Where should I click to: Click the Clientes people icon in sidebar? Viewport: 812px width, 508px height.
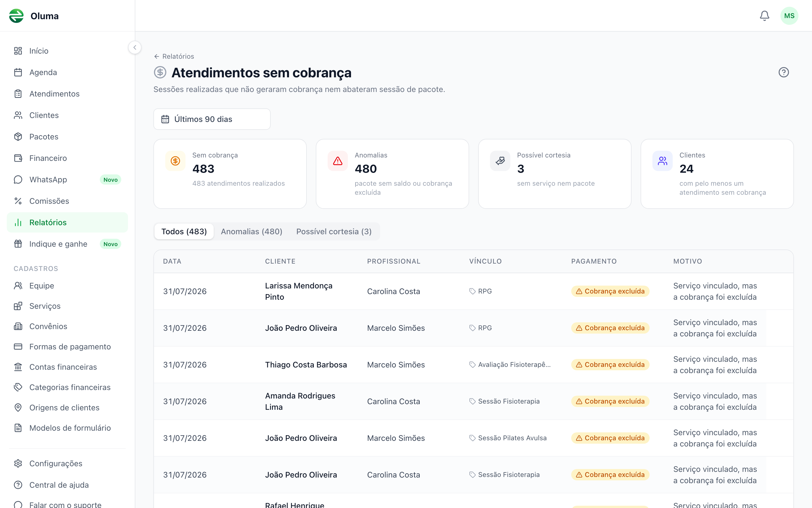(18, 115)
